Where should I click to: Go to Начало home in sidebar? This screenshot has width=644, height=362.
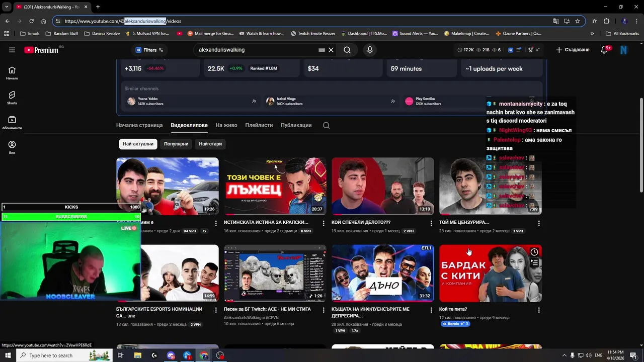click(x=12, y=73)
